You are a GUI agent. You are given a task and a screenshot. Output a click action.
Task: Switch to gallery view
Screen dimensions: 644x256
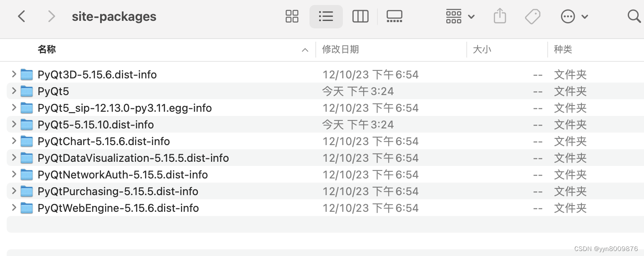pyautogui.click(x=394, y=17)
